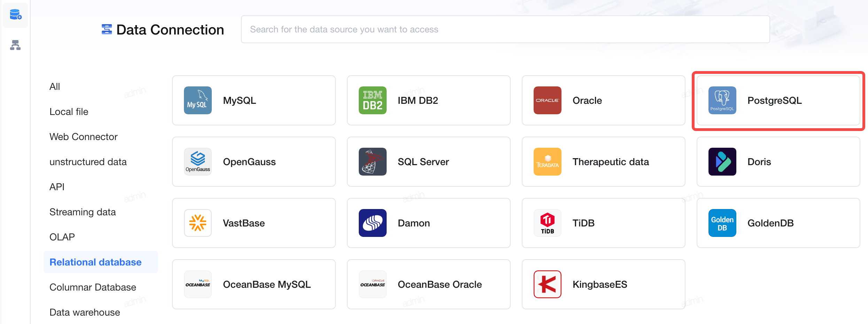The image size is (868, 324).
Task: Select the KingbaseES red K icon
Action: click(x=547, y=284)
